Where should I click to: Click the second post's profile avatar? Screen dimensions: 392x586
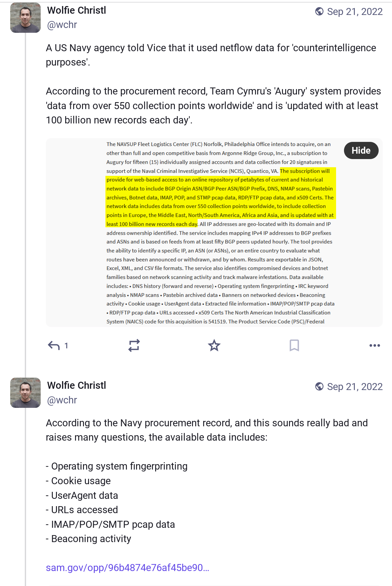click(x=25, y=393)
